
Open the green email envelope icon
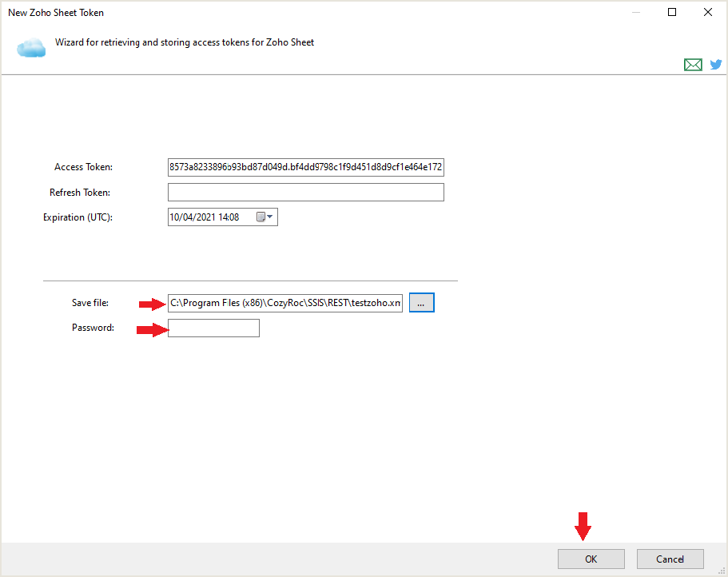(x=693, y=65)
